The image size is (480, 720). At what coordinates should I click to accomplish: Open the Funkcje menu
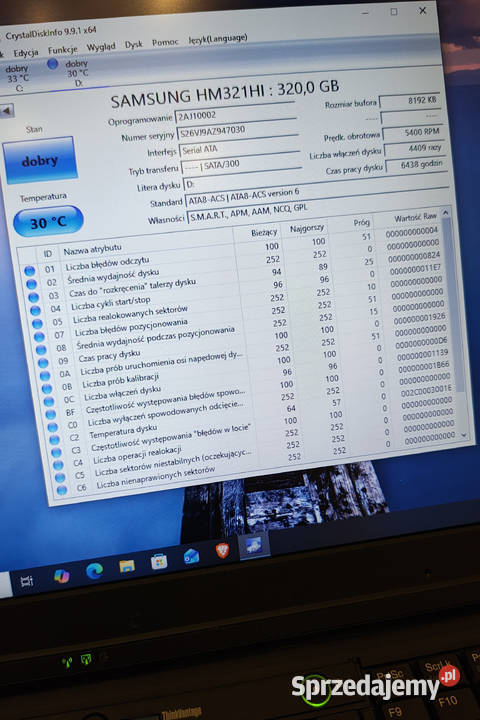click(x=62, y=50)
